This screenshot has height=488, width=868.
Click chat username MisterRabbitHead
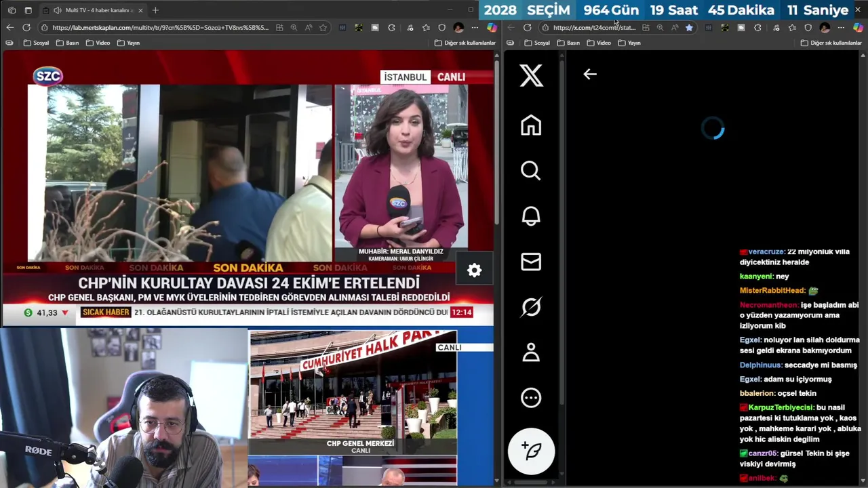(x=772, y=291)
